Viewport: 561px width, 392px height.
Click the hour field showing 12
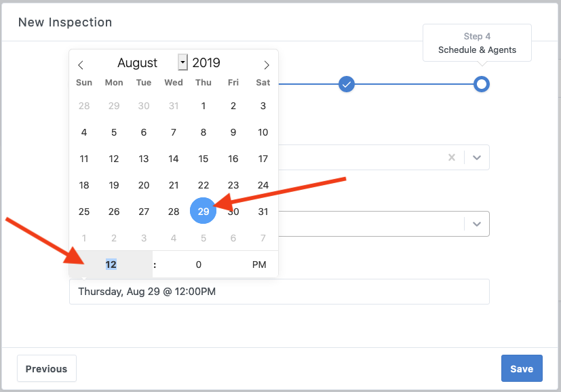coord(111,264)
